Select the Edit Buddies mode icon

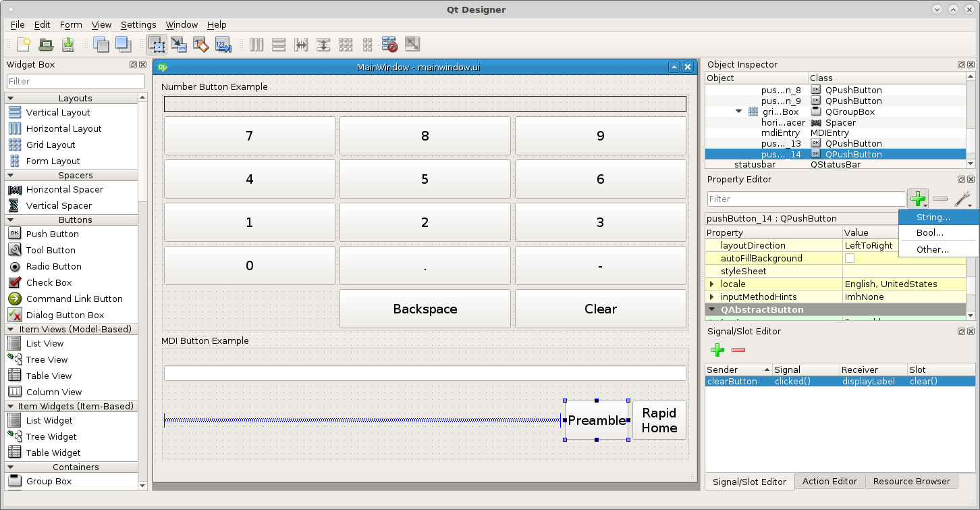[x=201, y=45]
